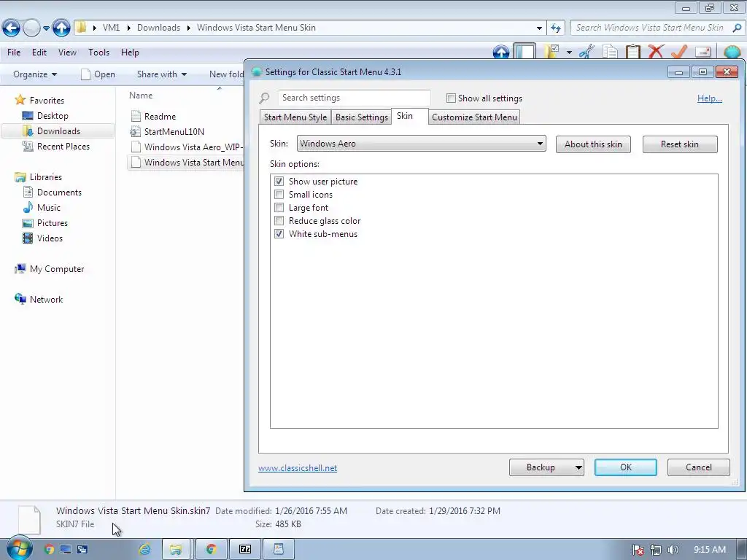The height and width of the screenshot is (560, 747).
Task: Expand the Backup dropdown button
Action: pyautogui.click(x=578, y=467)
